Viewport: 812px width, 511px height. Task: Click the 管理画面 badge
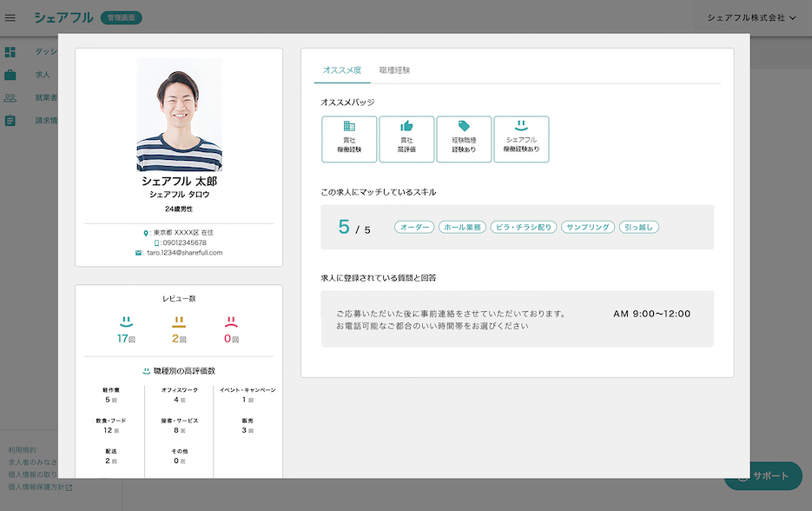(122, 17)
